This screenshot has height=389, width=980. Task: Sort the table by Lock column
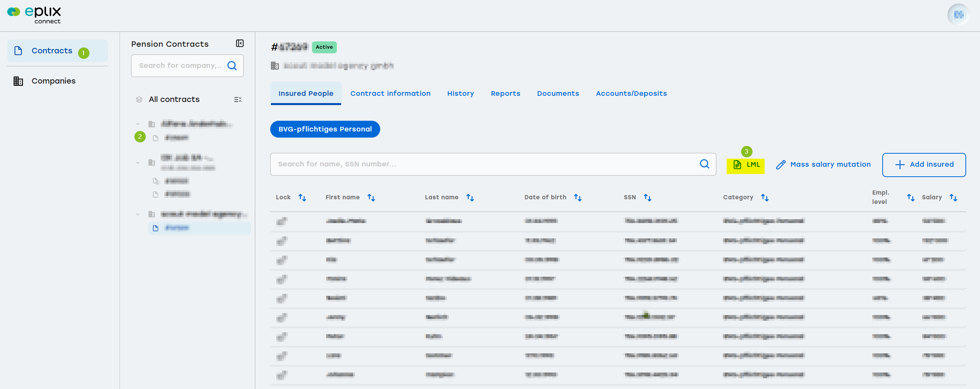pos(302,197)
